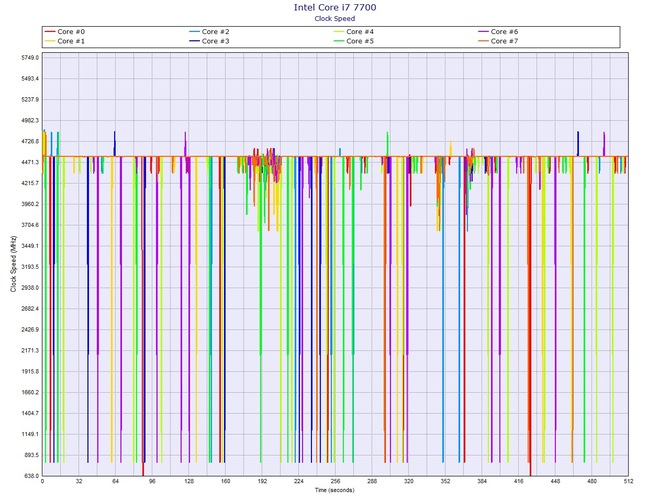670x502 pixels.
Task: Select the "Core #4" legend label
Action: [x=360, y=32]
